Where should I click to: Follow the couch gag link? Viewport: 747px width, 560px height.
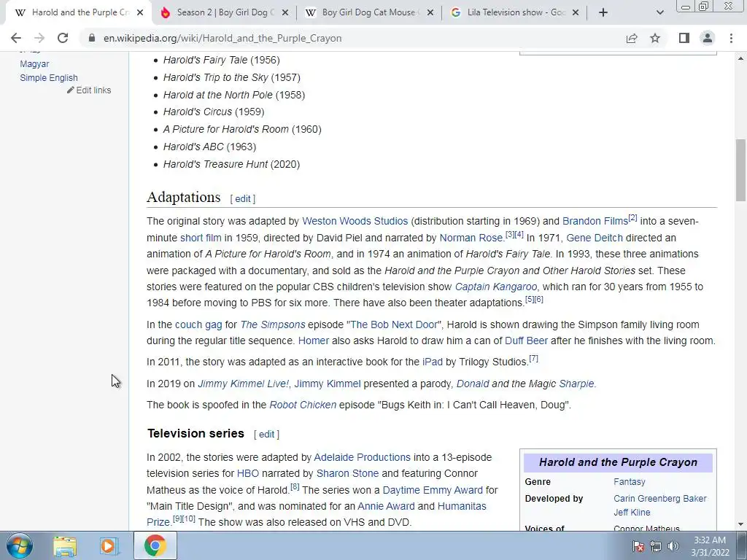click(198, 324)
